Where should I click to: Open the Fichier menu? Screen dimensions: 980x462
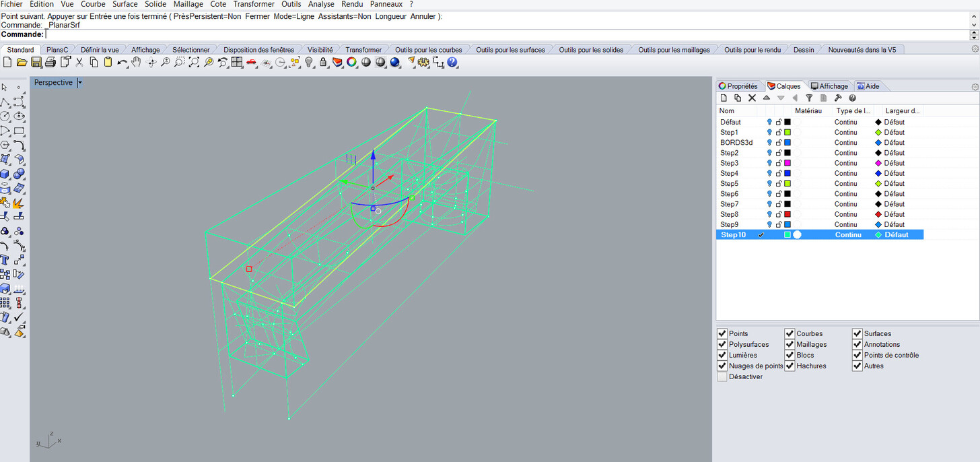[11, 4]
